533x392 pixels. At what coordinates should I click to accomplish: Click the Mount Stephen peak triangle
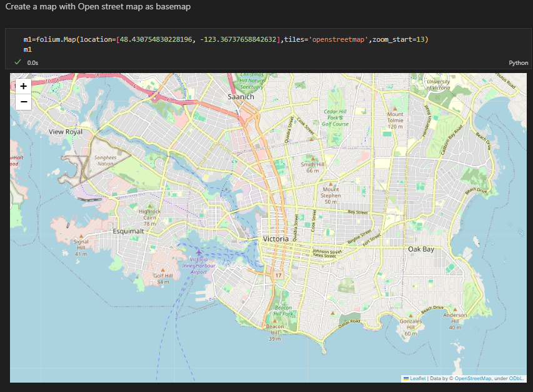331,184
